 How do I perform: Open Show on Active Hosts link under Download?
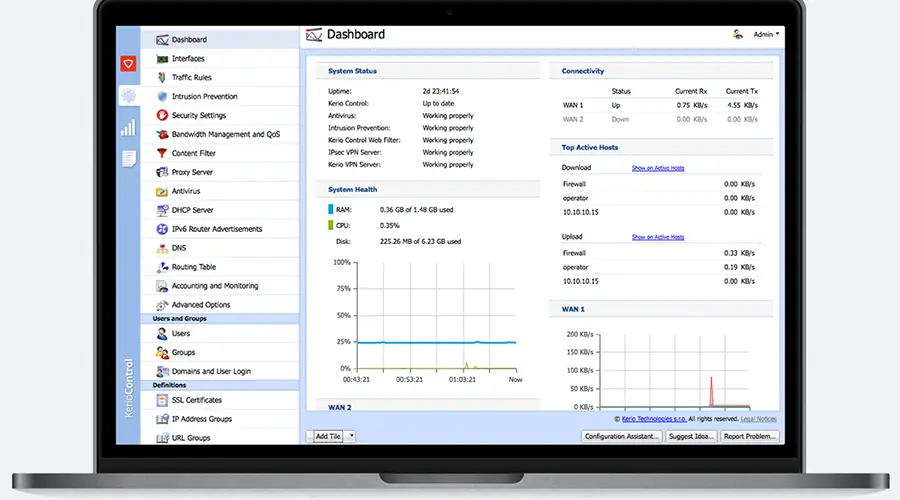point(658,168)
